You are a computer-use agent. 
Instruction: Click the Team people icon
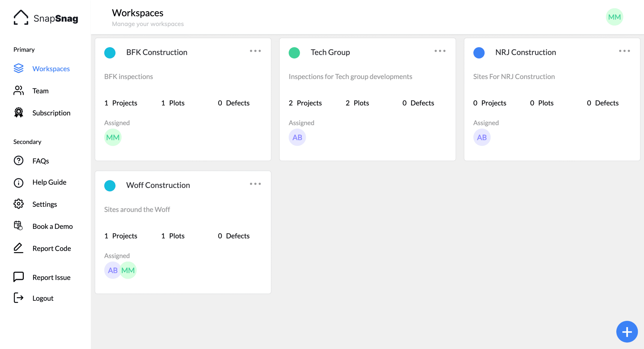pyautogui.click(x=18, y=91)
